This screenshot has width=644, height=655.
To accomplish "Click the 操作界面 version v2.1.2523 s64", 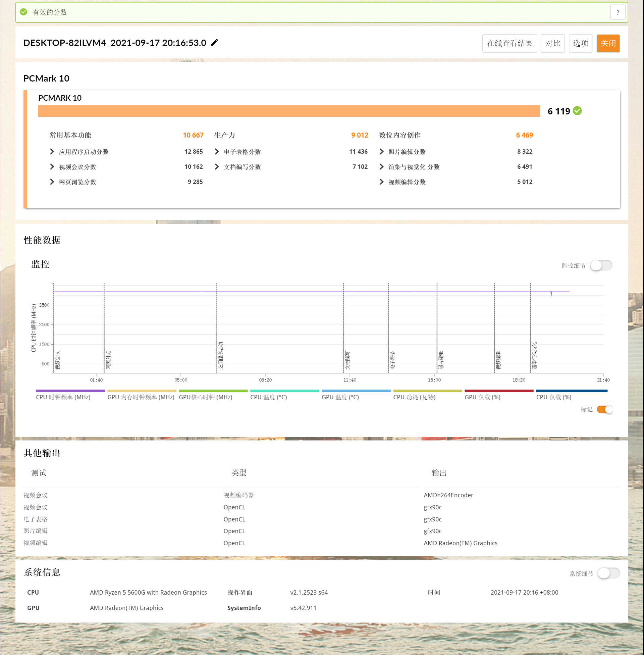I will pos(309,593).
